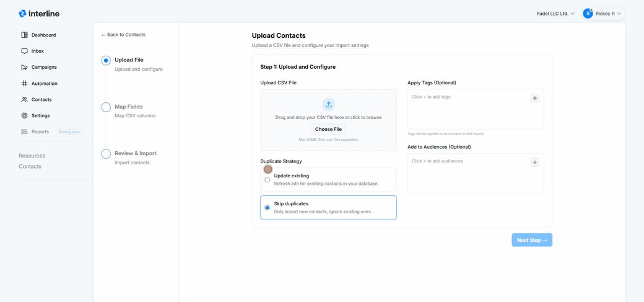Screen dimensions: 644x302
Task: Click the Apply Tags input box
Action: coord(476,109)
